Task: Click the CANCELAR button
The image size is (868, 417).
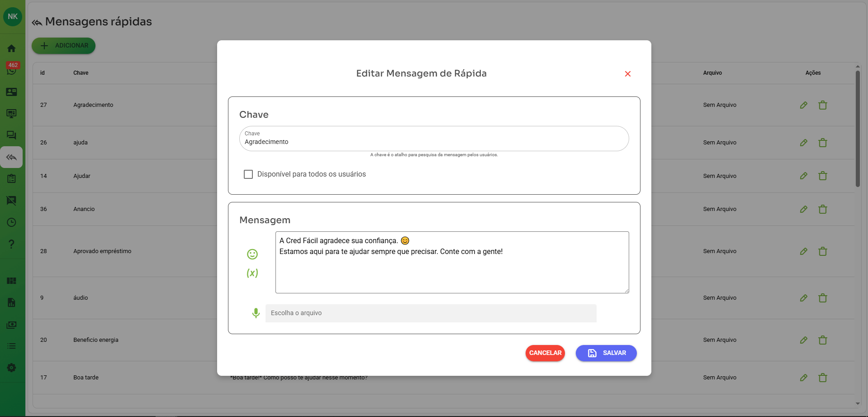Action: [545, 353]
